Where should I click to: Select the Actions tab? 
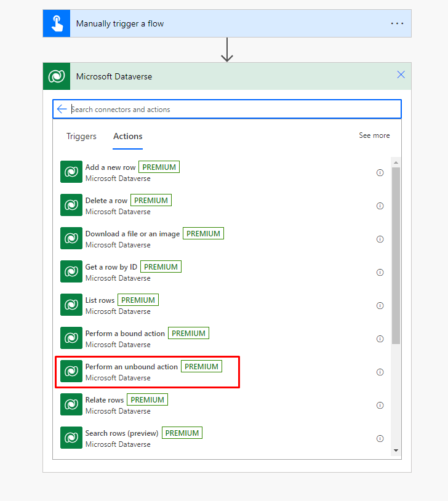point(128,136)
